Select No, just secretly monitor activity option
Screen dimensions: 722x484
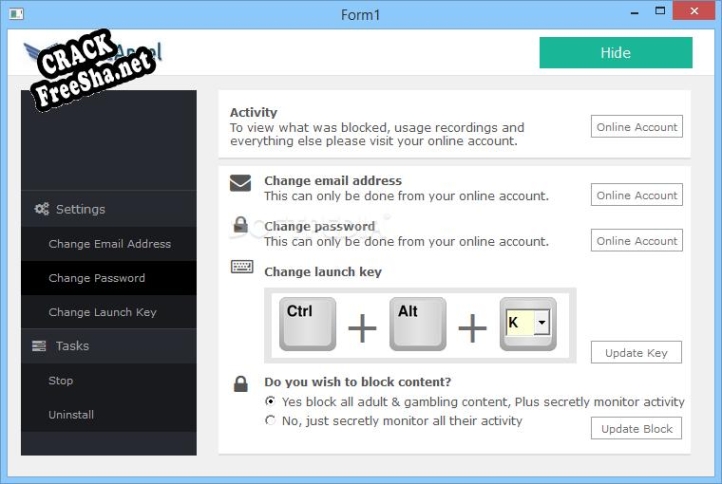click(270, 421)
